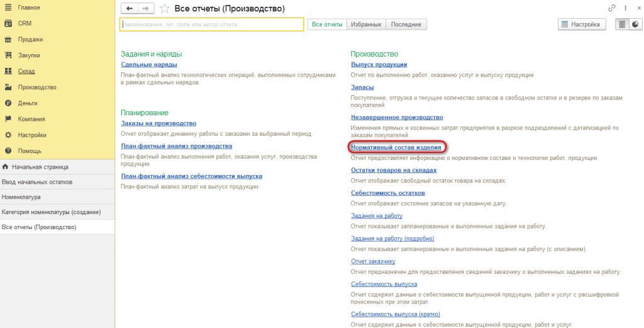Open Настройка button
This screenshot has height=328, width=644.
pyautogui.click(x=582, y=25)
